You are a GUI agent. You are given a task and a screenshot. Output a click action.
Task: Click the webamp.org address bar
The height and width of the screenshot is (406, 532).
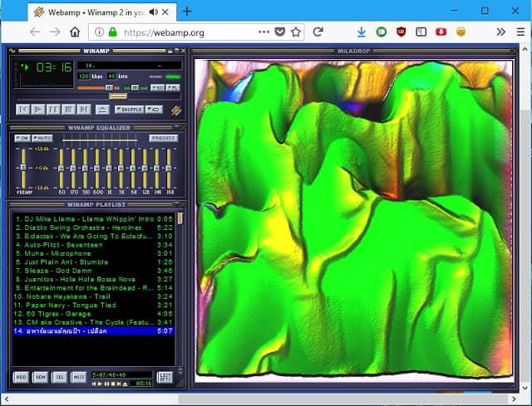[164, 32]
